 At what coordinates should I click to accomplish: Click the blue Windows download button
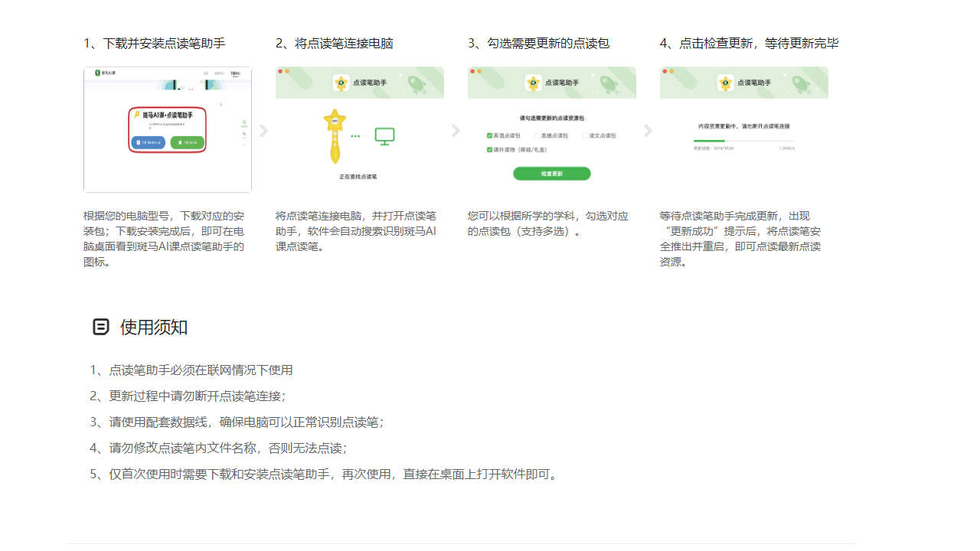(x=148, y=142)
